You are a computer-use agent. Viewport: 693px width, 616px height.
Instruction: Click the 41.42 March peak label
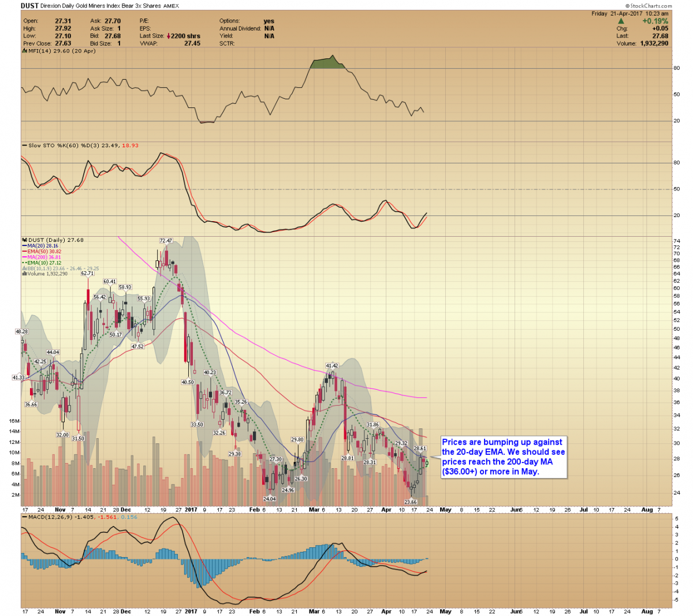(331, 366)
